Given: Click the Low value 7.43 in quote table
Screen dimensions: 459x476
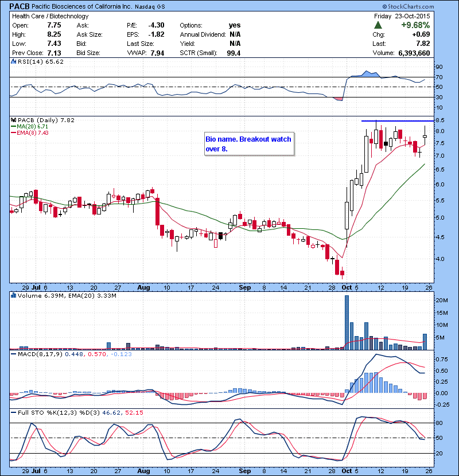Looking at the screenshot, I should pyautogui.click(x=54, y=44).
